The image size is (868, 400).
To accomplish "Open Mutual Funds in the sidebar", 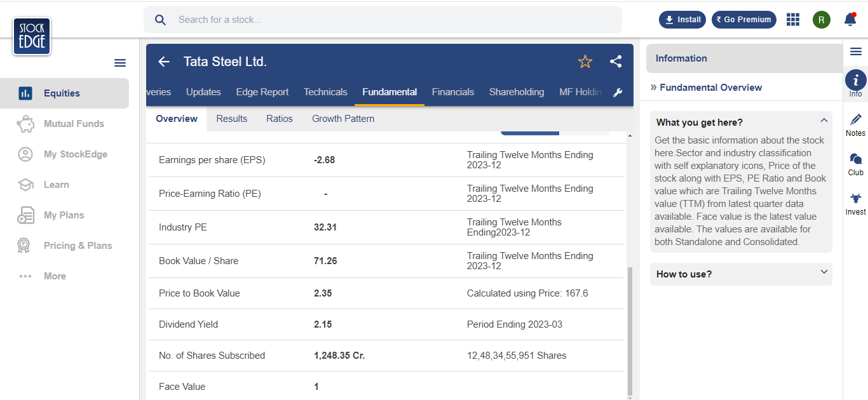I will [x=64, y=124].
